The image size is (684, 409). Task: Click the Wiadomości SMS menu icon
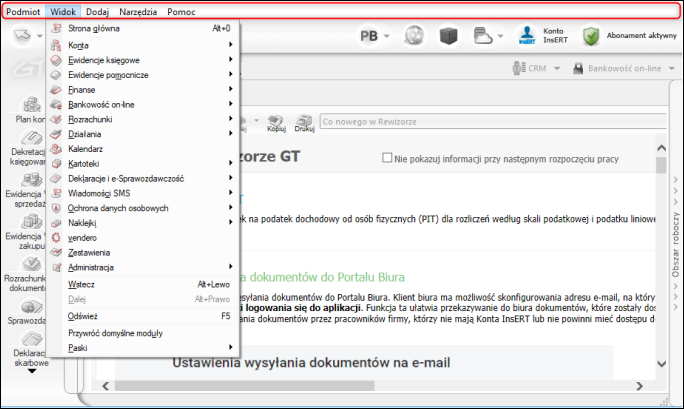(56, 193)
